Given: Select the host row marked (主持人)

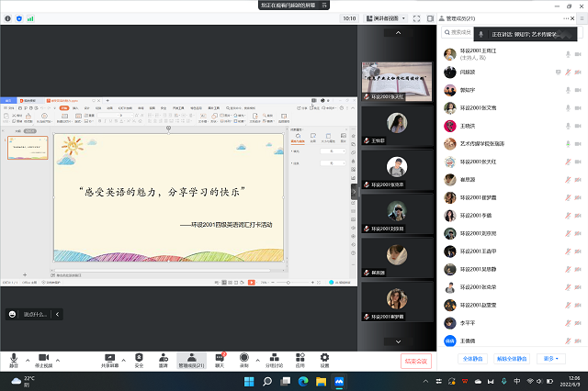Looking at the screenshot, I should click(513, 54).
